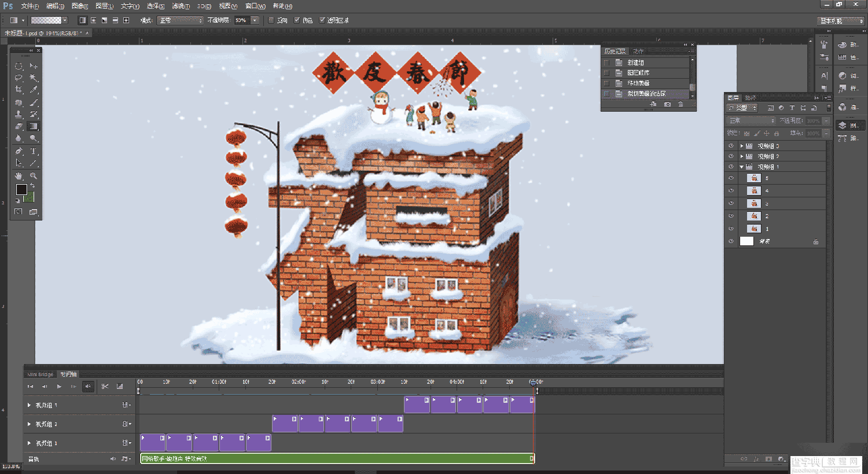Delete the current history state with the trash icon
Screen dimensions: 868x474
pyautogui.click(x=681, y=104)
